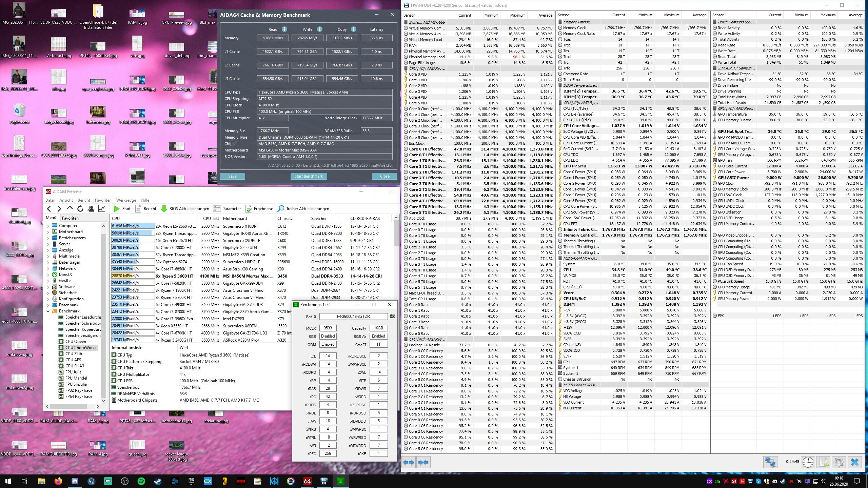
Task: Go back with AIDA64 left arrow icon
Action: [49, 209]
